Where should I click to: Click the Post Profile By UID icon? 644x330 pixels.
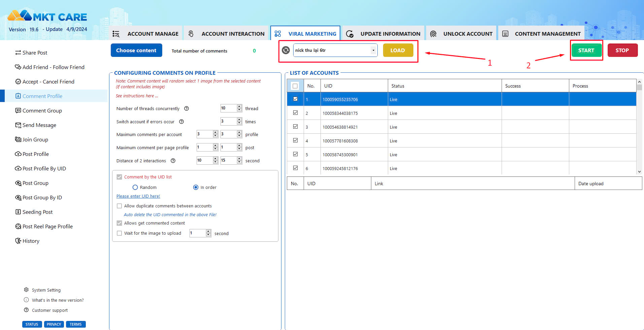(18, 168)
